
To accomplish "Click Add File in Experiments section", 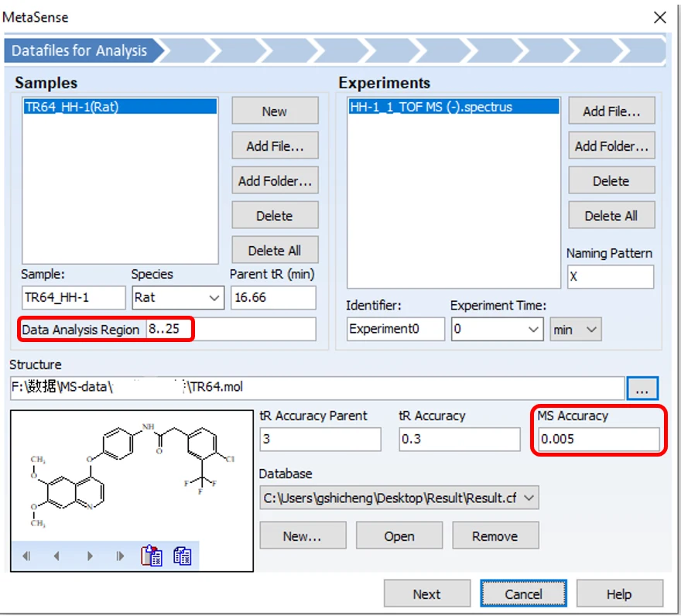I will [x=611, y=111].
